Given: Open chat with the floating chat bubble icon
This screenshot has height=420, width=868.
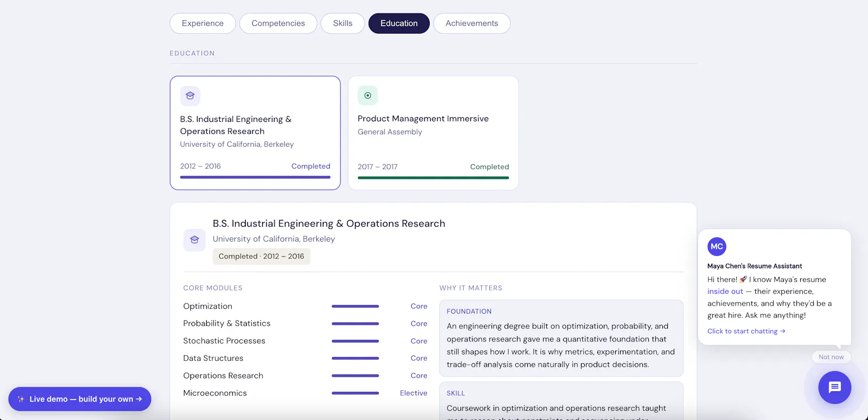Looking at the screenshot, I should 834,387.
